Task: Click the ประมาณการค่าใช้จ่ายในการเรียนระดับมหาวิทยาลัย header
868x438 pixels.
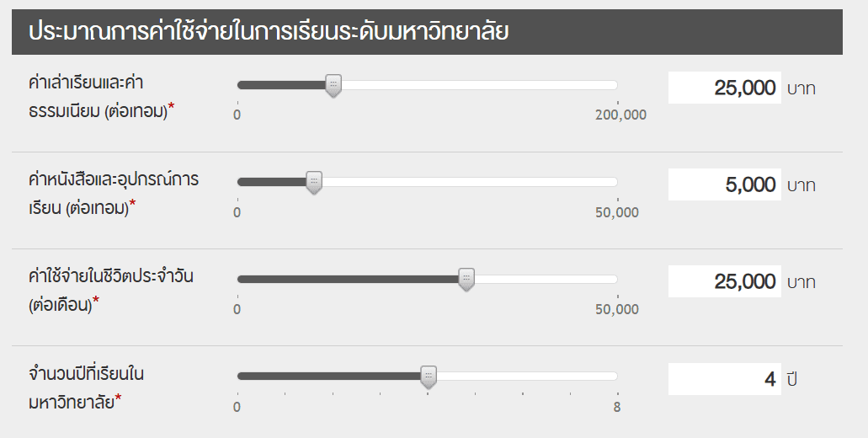Action: point(271,32)
